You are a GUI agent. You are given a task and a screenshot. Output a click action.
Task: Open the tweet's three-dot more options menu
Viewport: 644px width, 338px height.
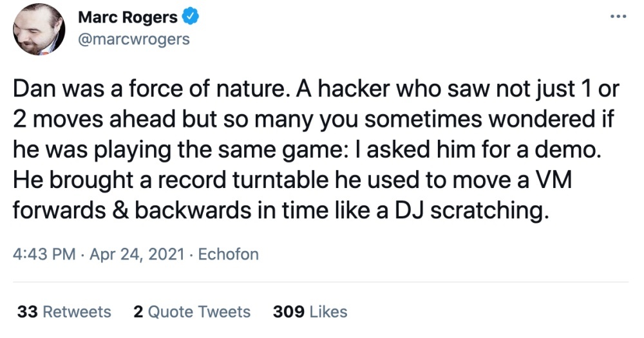click(x=618, y=17)
